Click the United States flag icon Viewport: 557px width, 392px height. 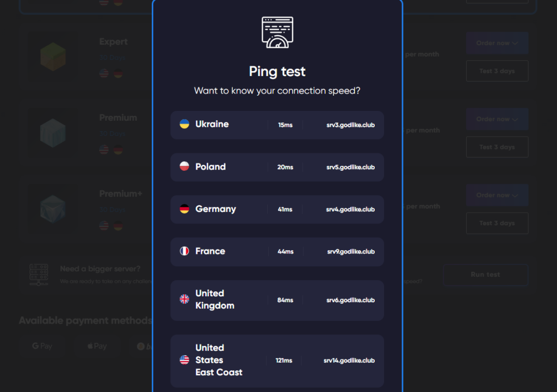pyautogui.click(x=184, y=360)
